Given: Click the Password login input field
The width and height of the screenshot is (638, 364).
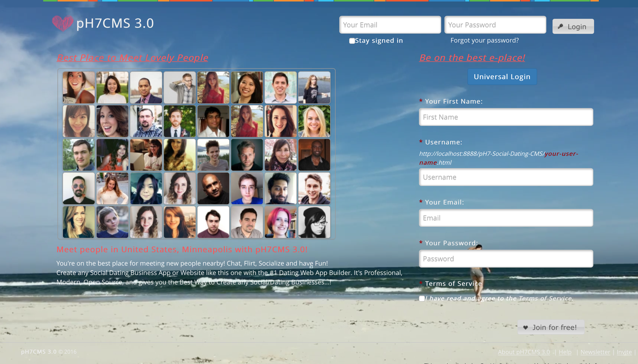Looking at the screenshot, I should [x=495, y=25].
